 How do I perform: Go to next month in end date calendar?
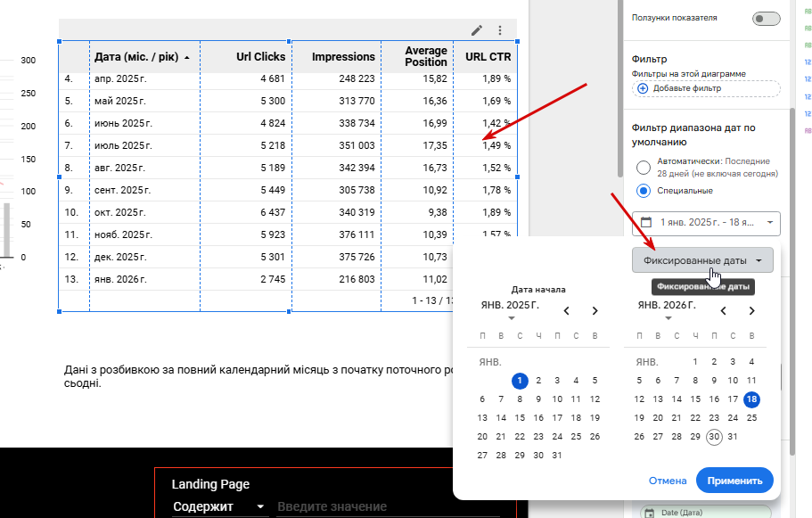click(x=752, y=311)
